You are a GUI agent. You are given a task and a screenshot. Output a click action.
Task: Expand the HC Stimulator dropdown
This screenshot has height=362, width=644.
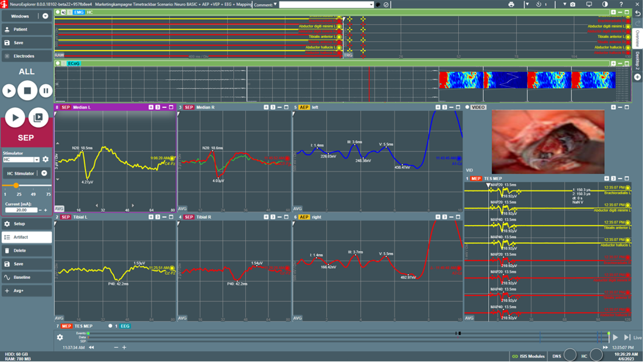[x=44, y=174]
